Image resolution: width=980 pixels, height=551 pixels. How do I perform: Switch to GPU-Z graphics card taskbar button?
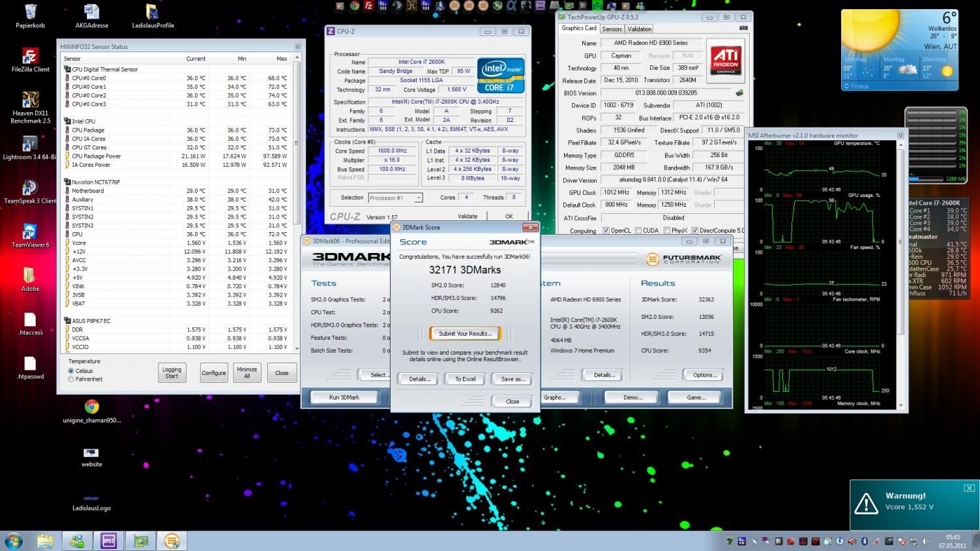(x=140, y=541)
